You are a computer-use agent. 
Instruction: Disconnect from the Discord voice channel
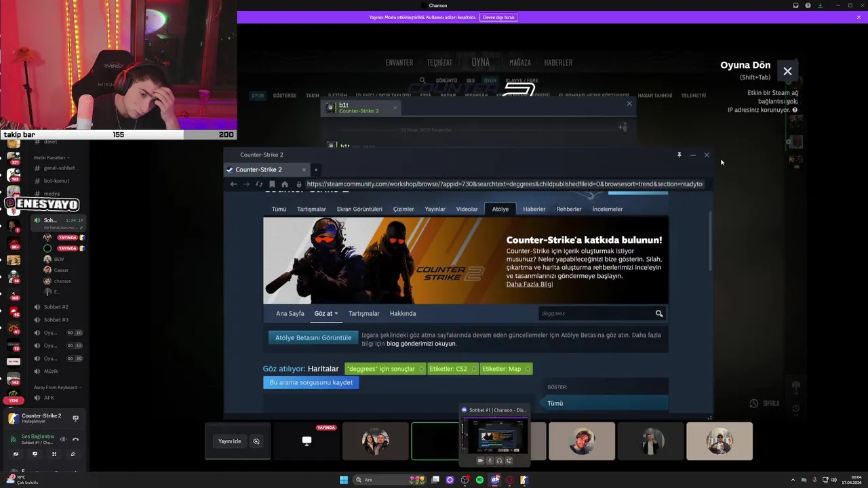pyautogui.click(x=75, y=439)
